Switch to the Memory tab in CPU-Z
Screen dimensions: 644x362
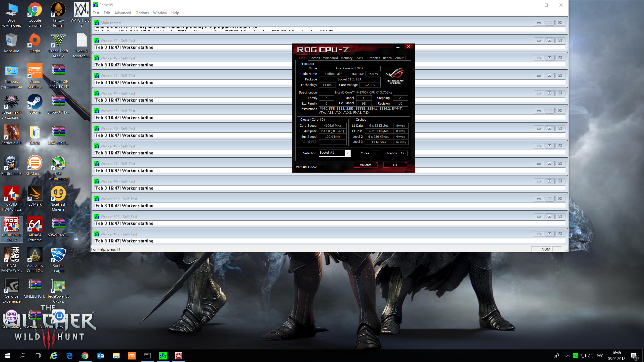346,58
